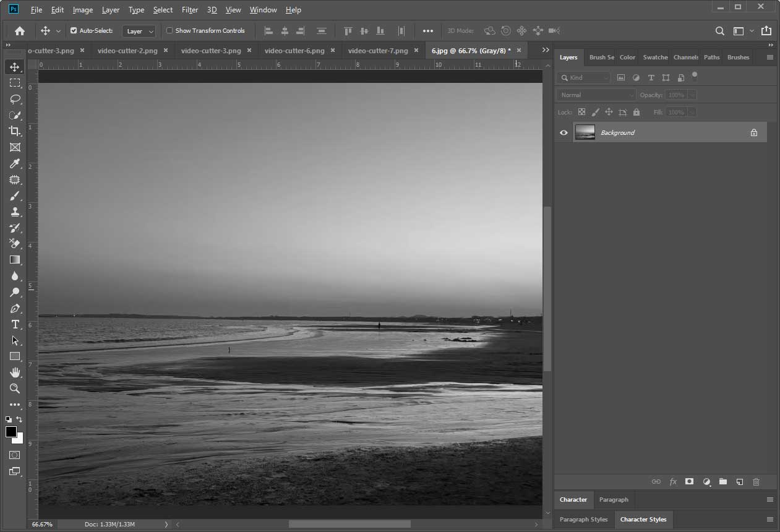780x532 pixels.
Task: Select the Crop tool
Action: [x=15, y=131]
